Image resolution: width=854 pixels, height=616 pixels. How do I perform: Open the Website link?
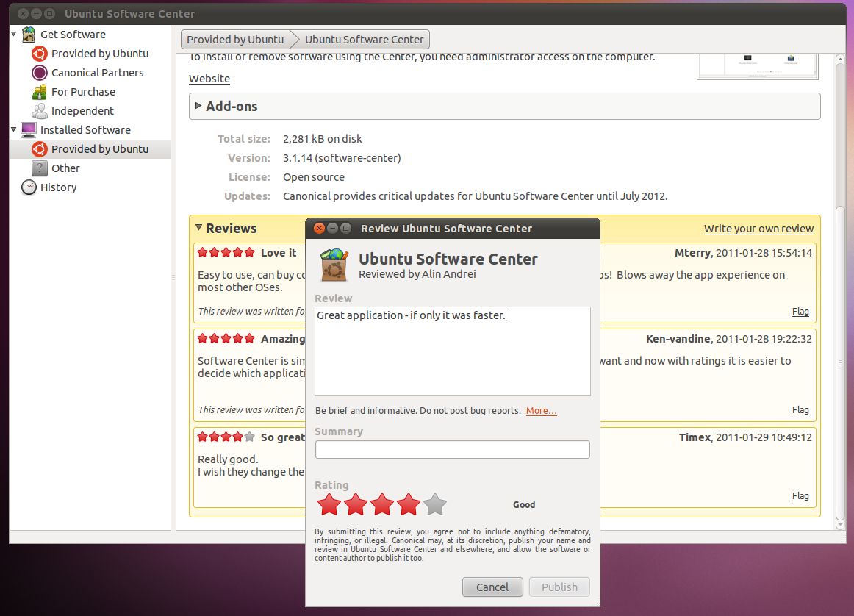(209, 79)
